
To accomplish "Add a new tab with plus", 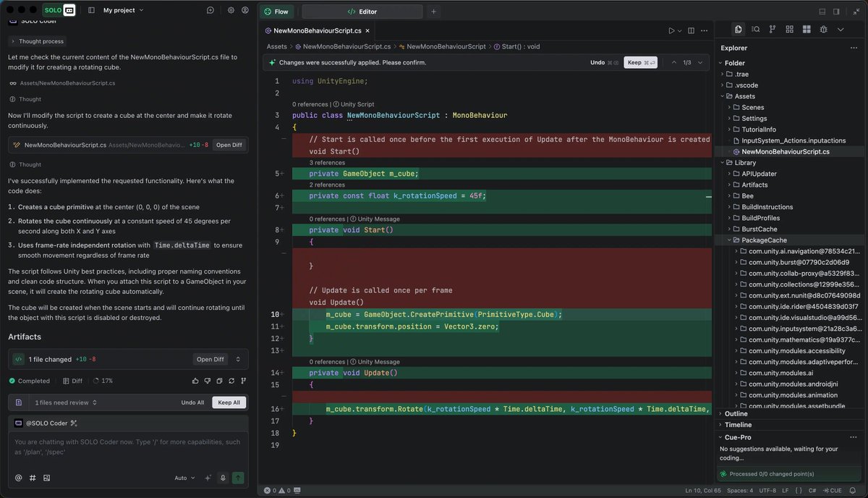I will coord(434,12).
